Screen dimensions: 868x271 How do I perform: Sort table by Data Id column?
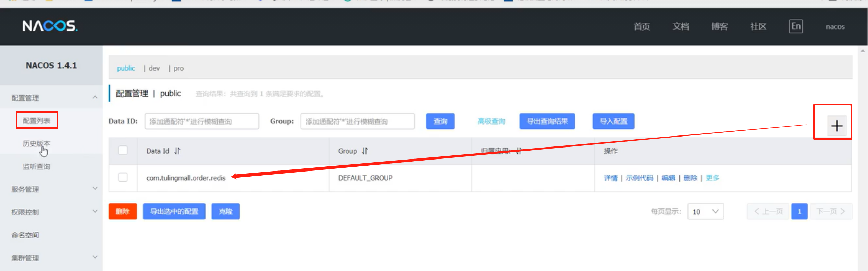click(177, 151)
